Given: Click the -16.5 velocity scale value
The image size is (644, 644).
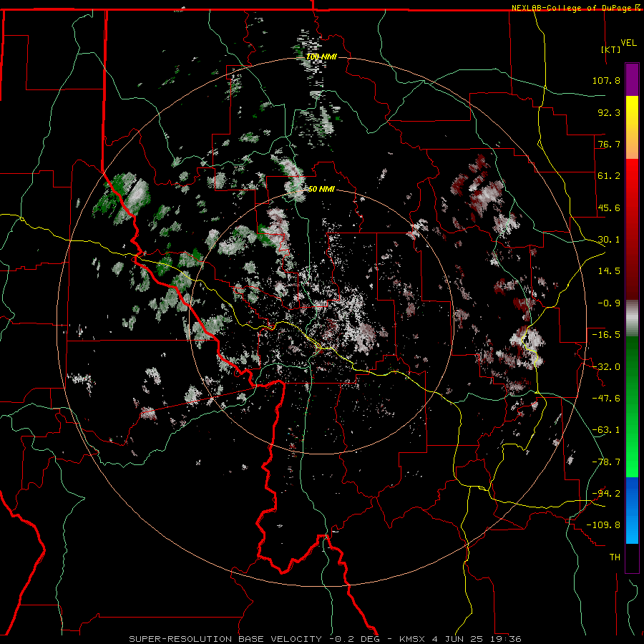Looking at the screenshot, I should coord(606,335).
